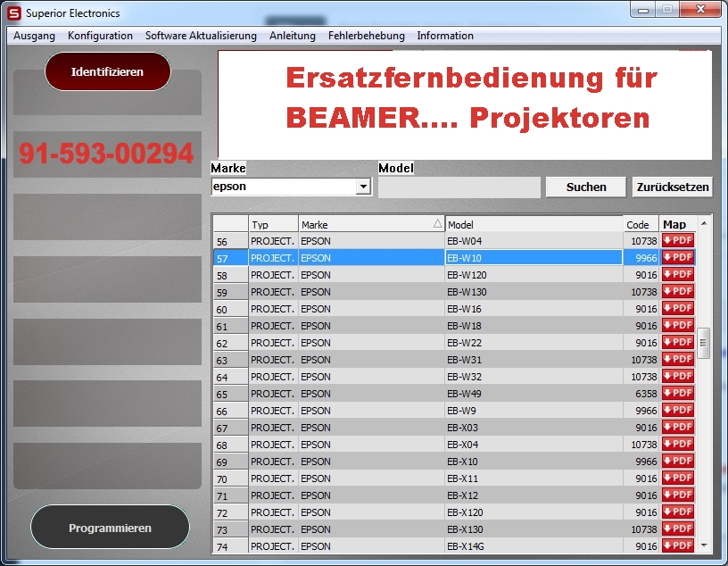This screenshot has width=728, height=566.
Task: Sort table by Marke column header
Action: tap(371, 225)
